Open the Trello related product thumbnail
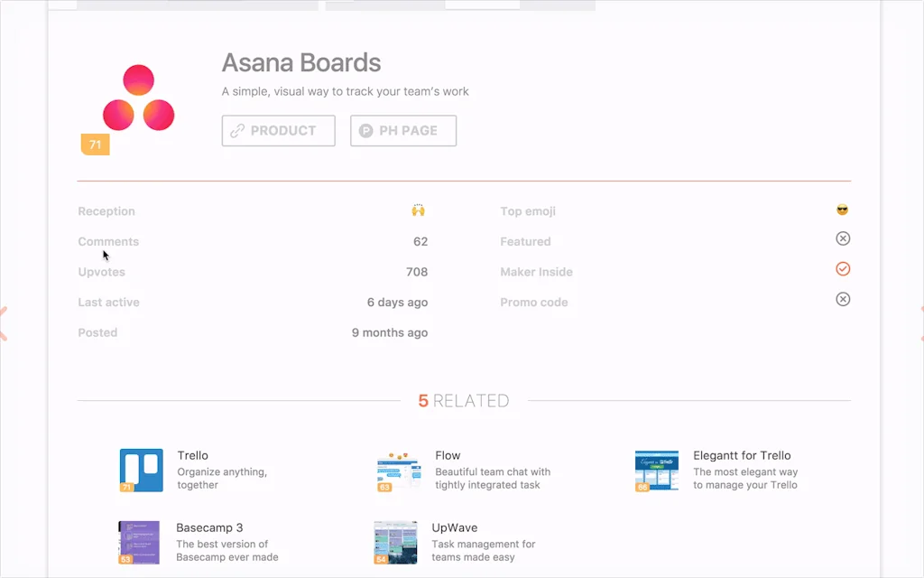The width and height of the screenshot is (924, 578). tap(142, 470)
